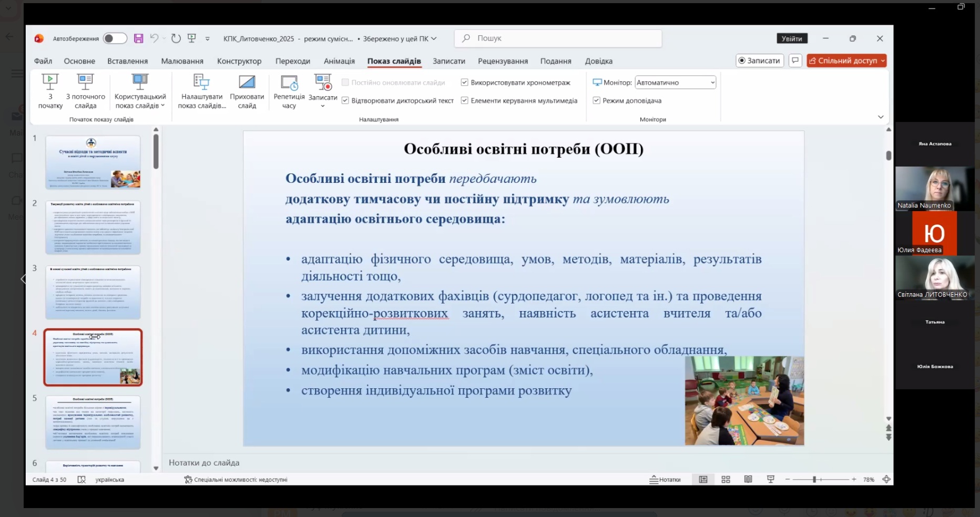Click the zoom slider in status bar
Screen dimensions: 980x517
click(814, 479)
